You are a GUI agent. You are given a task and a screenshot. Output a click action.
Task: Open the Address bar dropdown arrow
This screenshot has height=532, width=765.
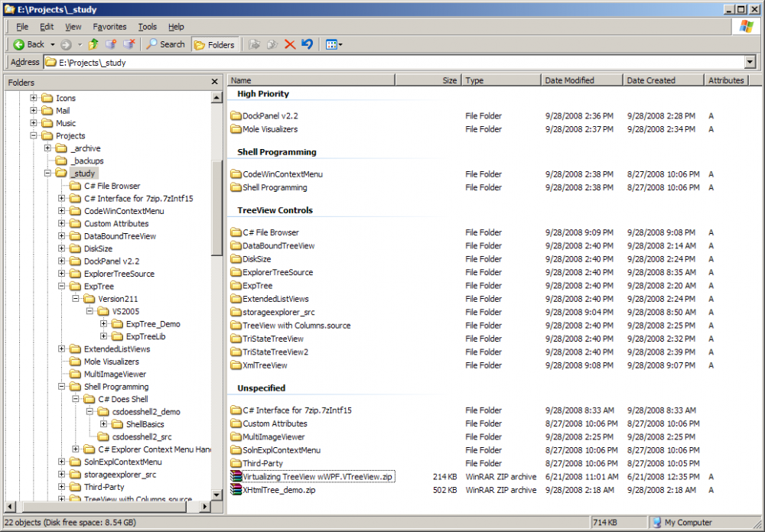[750, 63]
